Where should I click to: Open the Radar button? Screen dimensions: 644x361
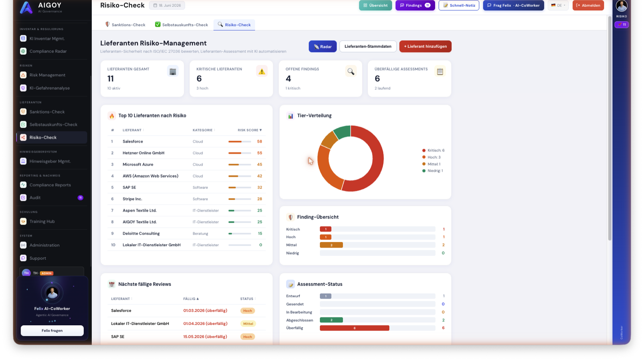tap(322, 47)
